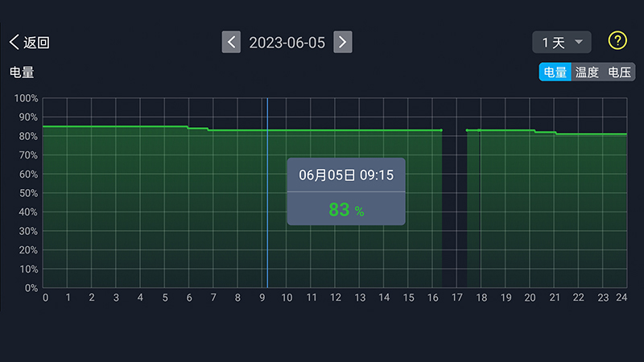The image size is (644, 362).
Task: Click the 电量 chart title label
Action: click(x=22, y=72)
